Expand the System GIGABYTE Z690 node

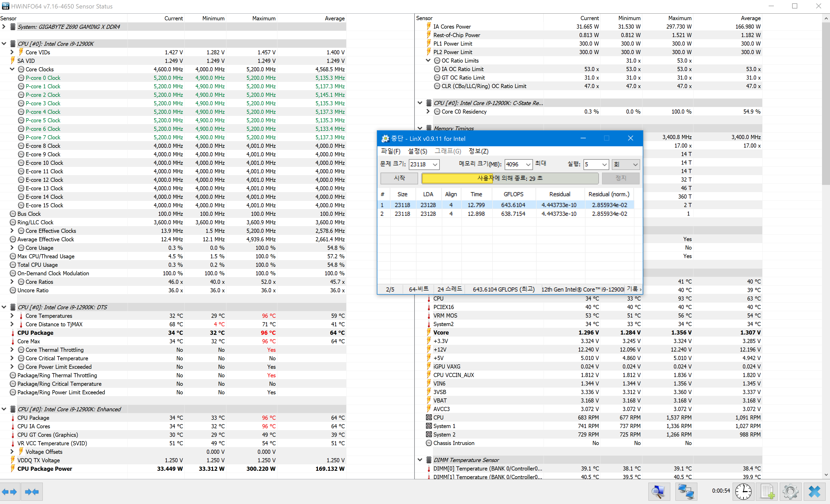(4, 27)
